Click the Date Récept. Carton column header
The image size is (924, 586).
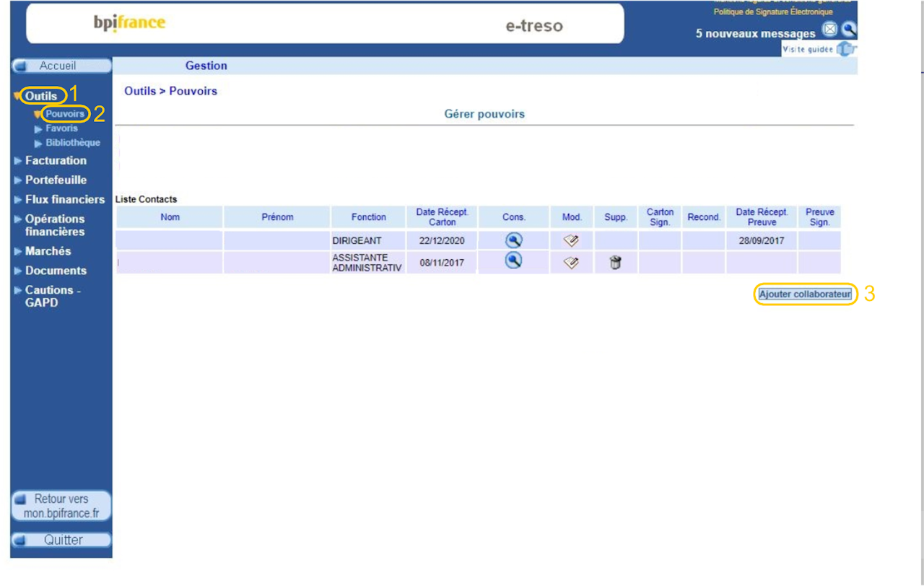click(x=443, y=217)
